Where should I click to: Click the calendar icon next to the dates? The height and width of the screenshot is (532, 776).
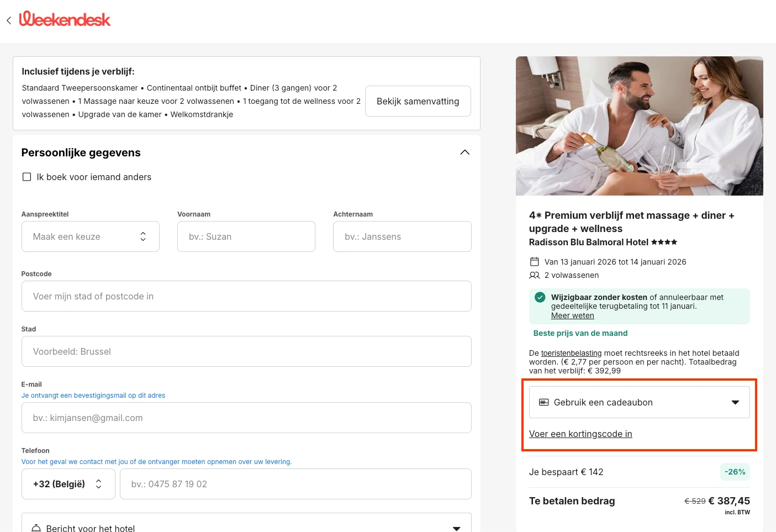pos(534,261)
